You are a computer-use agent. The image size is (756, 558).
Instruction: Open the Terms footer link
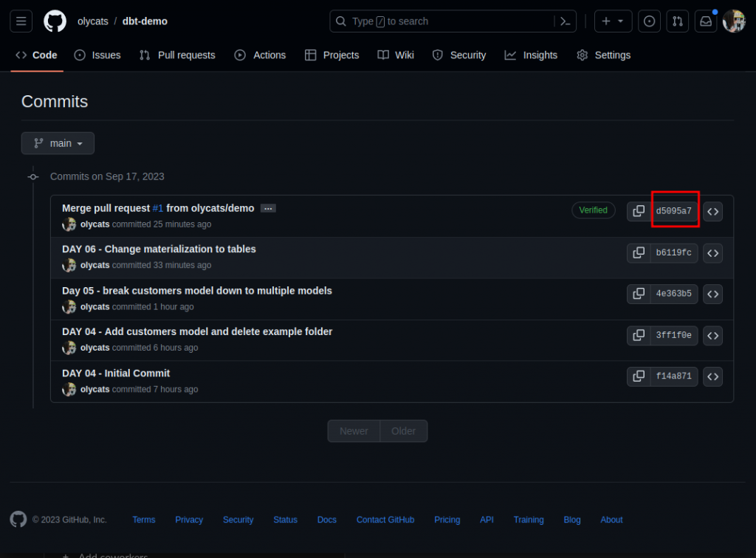click(144, 520)
